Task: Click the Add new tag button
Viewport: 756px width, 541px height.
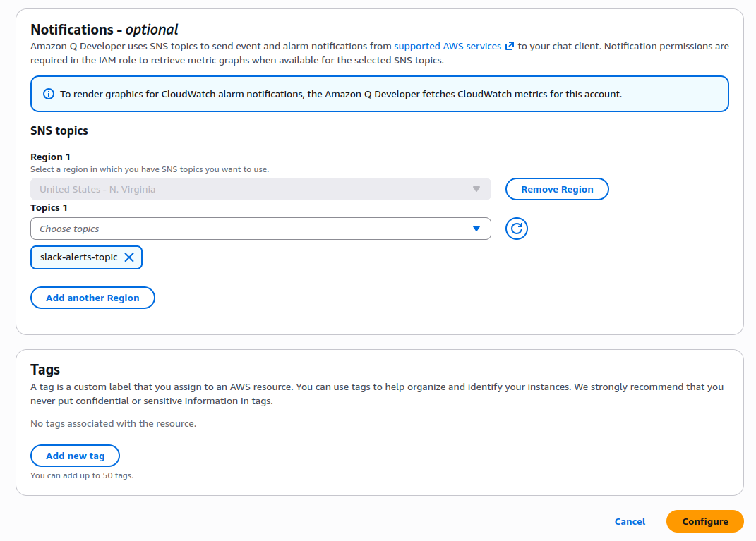Action: 76,456
